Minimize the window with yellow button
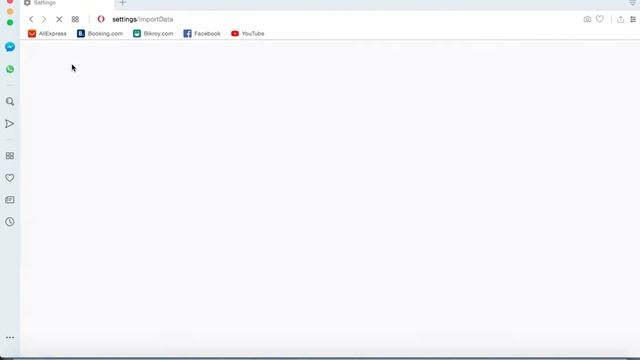 10,11
